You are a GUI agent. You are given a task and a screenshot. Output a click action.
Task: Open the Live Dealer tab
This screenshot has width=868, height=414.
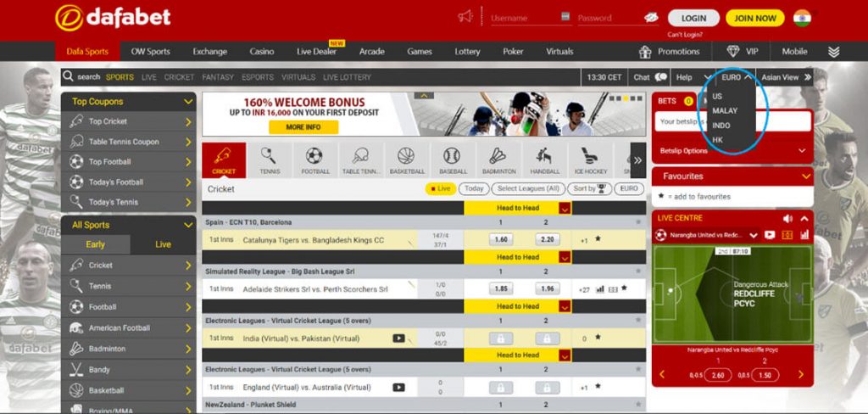click(317, 52)
